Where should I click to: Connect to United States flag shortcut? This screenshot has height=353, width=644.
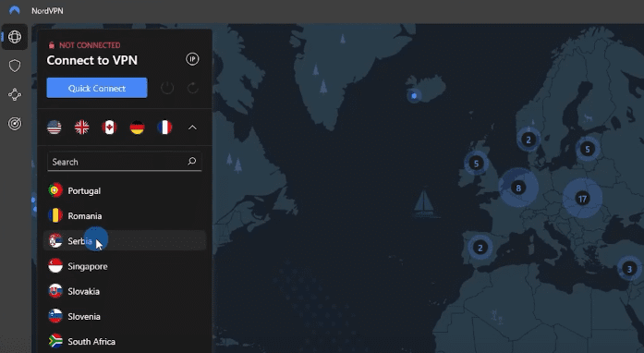[x=55, y=128]
